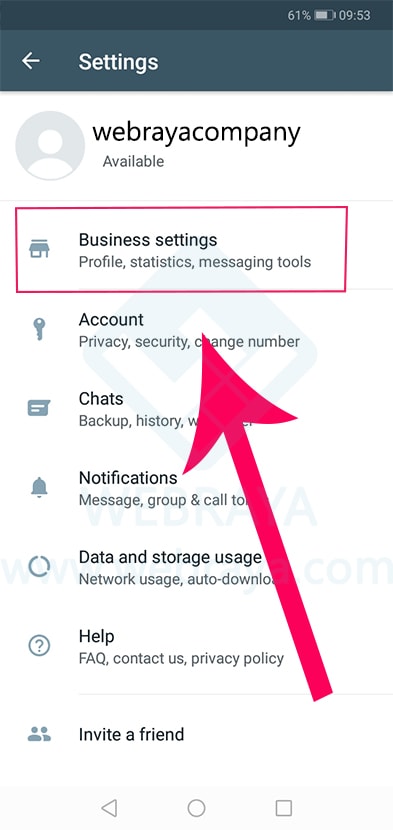The image size is (393, 830).
Task: Tap the Invite a friend people icon
Action: point(39,734)
